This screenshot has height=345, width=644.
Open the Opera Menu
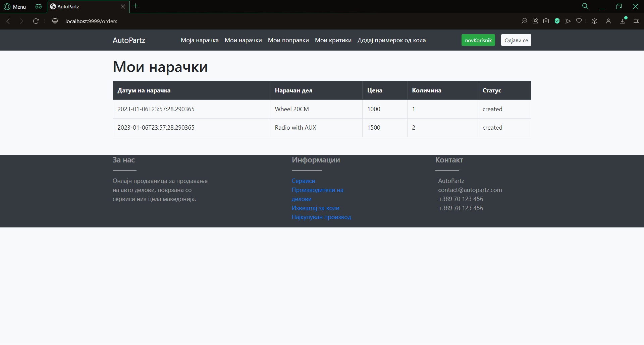(15, 6)
